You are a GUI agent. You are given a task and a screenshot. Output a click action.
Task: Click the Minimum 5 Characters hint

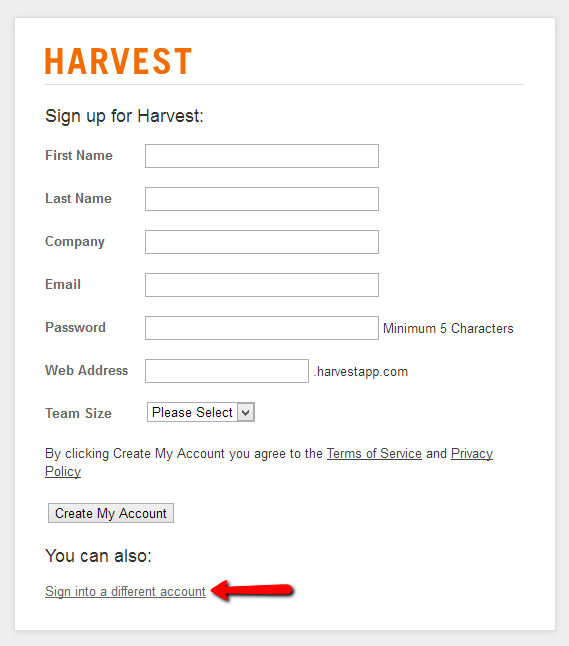(448, 328)
